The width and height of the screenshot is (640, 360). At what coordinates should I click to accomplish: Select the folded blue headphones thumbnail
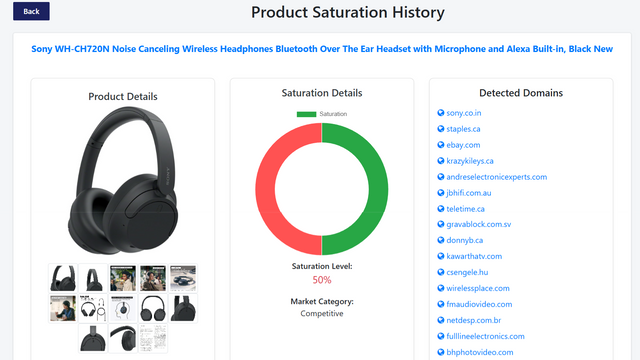pyautogui.click(x=183, y=278)
